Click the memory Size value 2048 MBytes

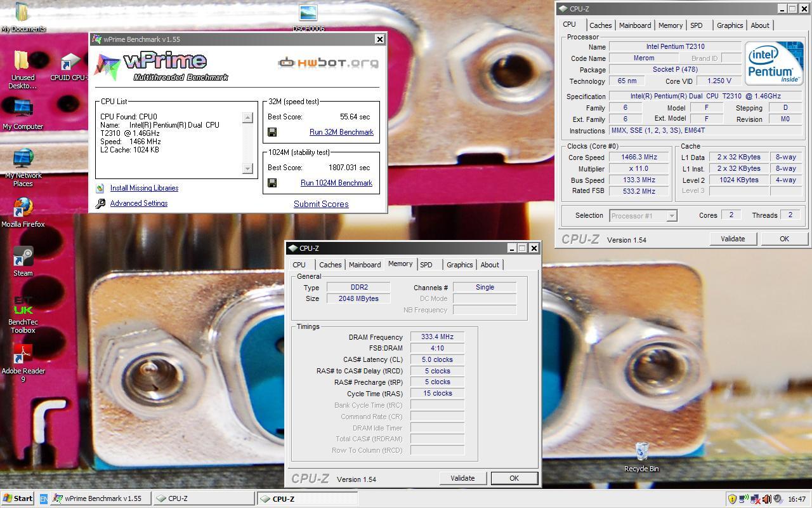tap(358, 298)
